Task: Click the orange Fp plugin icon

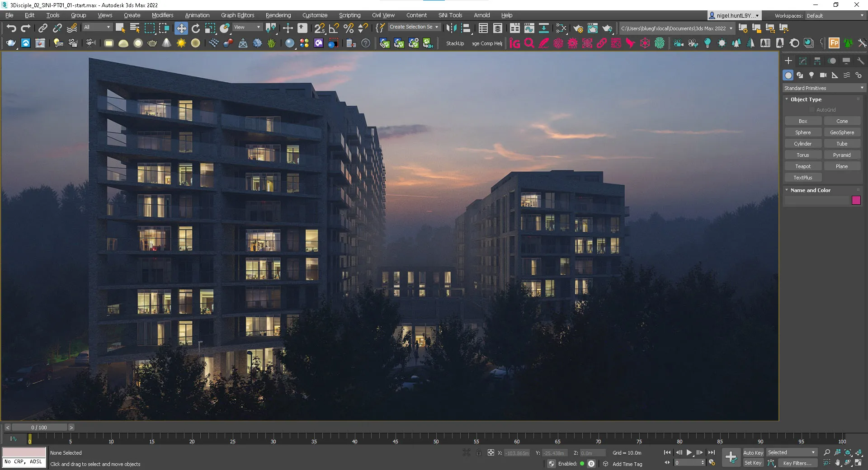Action: (834, 43)
